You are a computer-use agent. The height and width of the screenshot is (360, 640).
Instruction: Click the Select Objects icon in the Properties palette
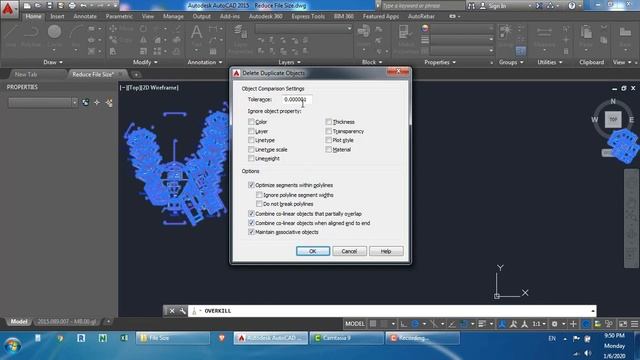point(97,103)
